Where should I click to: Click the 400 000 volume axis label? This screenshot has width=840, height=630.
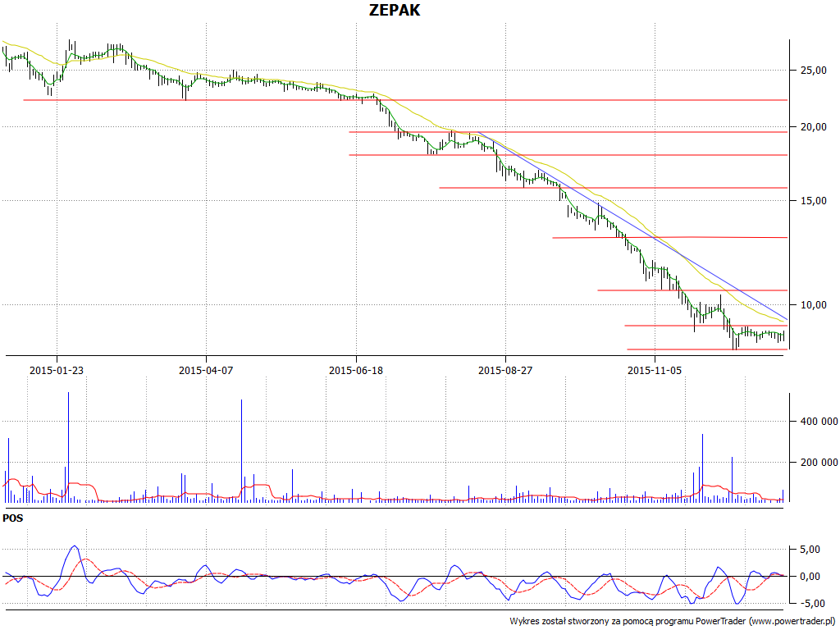point(818,422)
